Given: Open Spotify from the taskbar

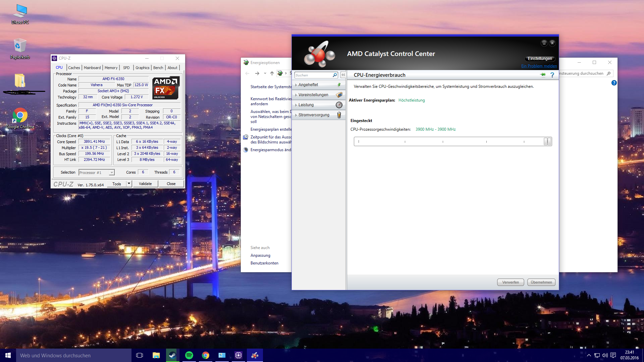Looking at the screenshot, I should pyautogui.click(x=189, y=355).
